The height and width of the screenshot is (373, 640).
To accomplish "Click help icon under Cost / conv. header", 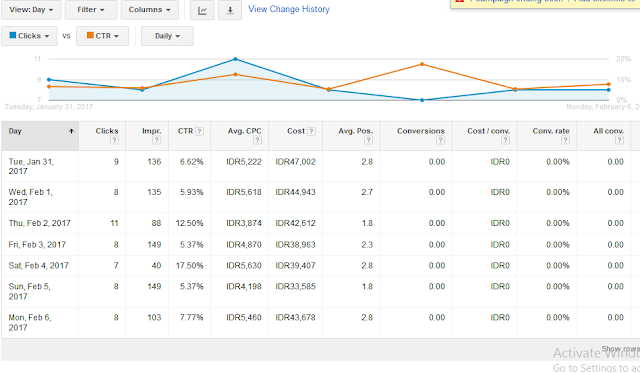I will pyautogui.click(x=505, y=140).
